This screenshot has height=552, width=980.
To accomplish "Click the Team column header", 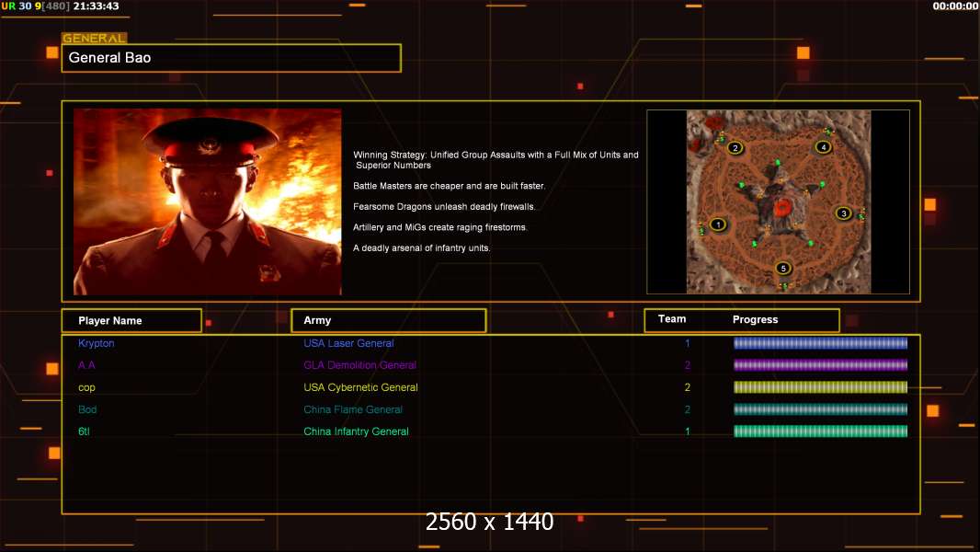I will (x=672, y=319).
